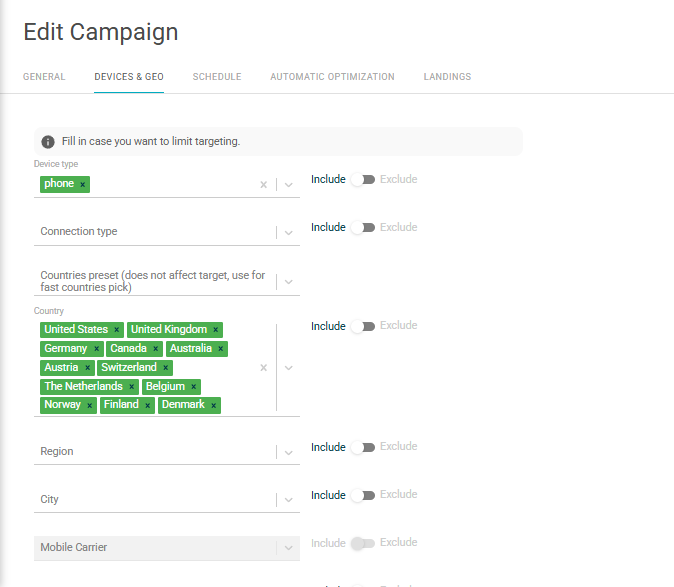Remove the phone device tag
Image resolution: width=674 pixels, height=587 pixels.
point(83,184)
